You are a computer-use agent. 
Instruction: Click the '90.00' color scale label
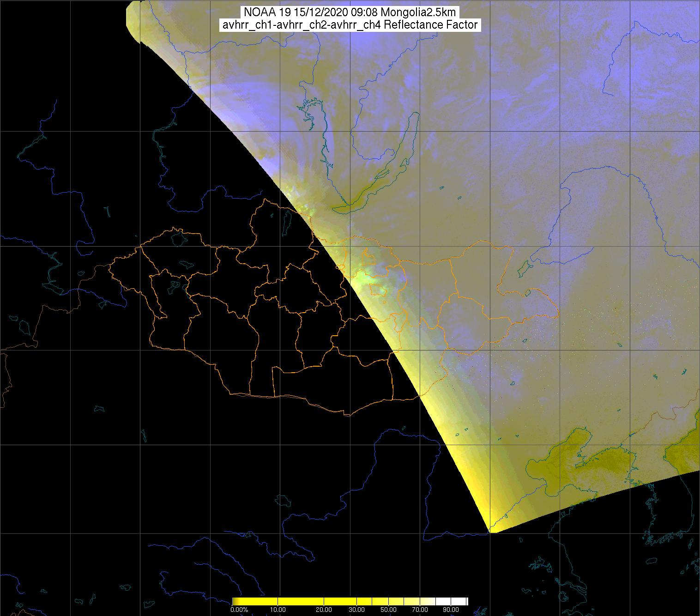451,610
